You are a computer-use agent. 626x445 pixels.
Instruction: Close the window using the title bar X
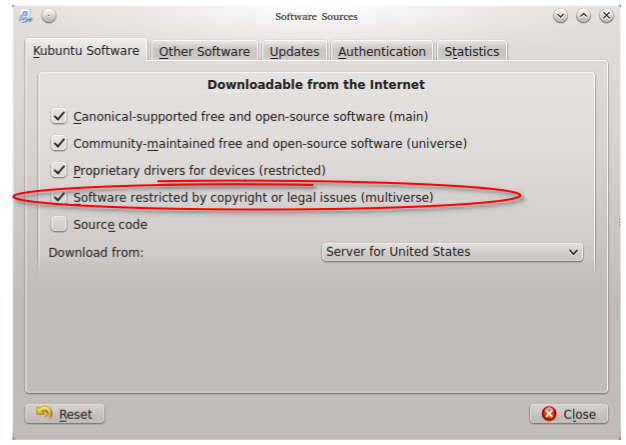604,16
